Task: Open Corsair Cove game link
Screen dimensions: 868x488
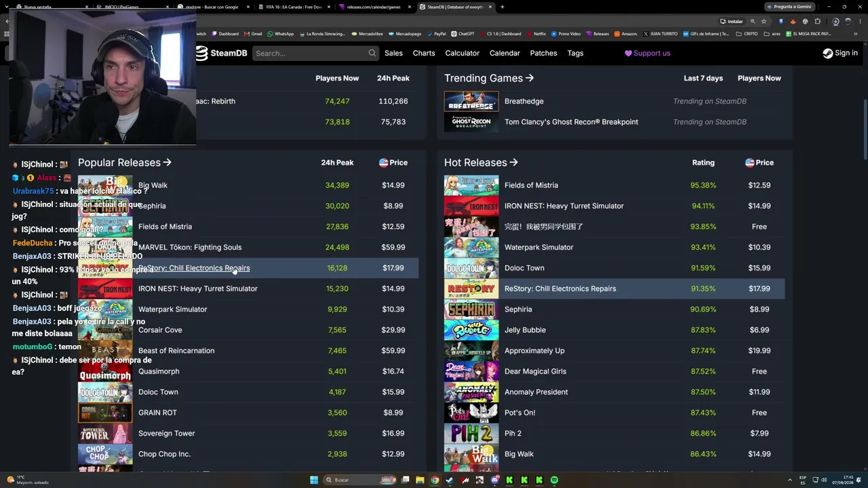Action: coord(160,330)
